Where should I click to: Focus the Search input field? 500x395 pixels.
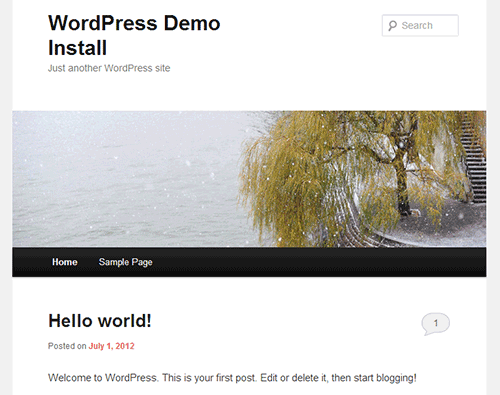pos(420,25)
